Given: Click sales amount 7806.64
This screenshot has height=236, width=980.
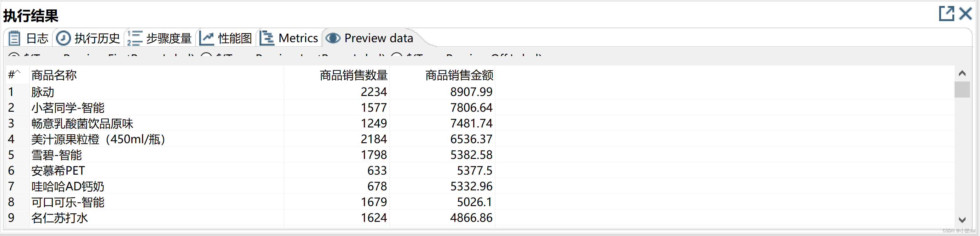Looking at the screenshot, I should click(x=471, y=108).
